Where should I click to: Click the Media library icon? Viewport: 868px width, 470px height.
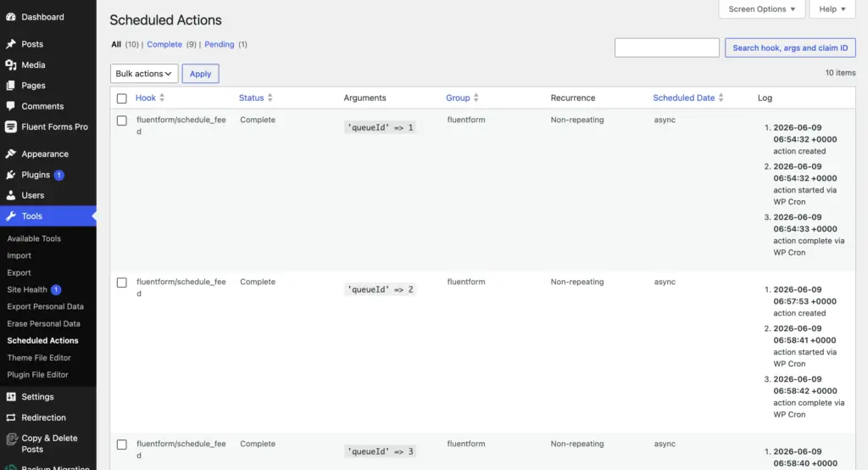point(10,64)
